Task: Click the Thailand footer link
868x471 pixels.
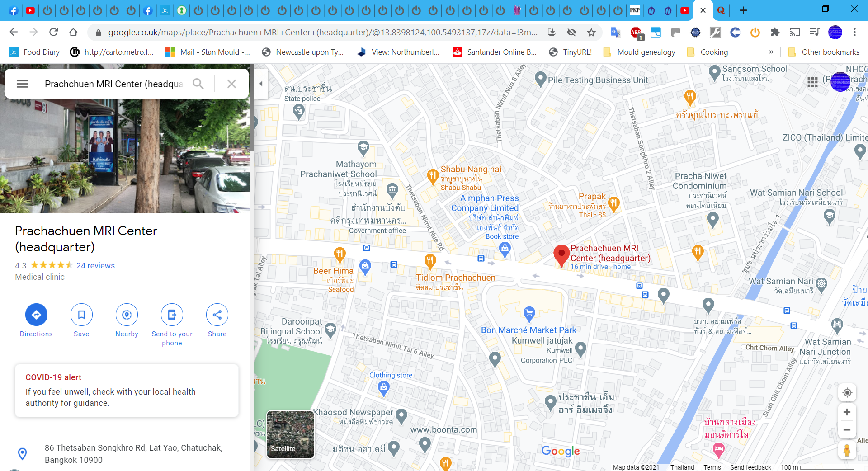Action: pyautogui.click(x=682, y=467)
